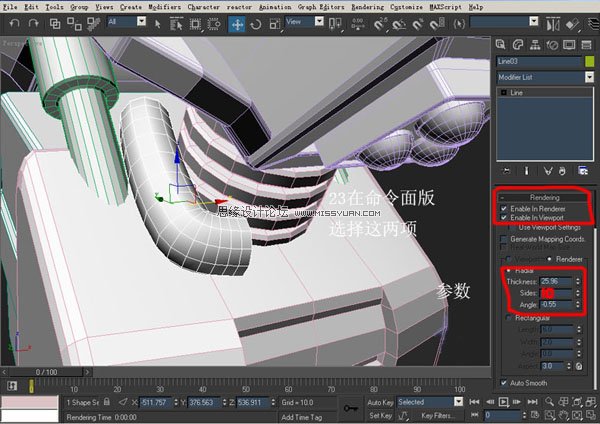This screenshot has height=424, width=600.
Task: Click Pin Stack icon below modifier stack
Action: coord(507,171)
